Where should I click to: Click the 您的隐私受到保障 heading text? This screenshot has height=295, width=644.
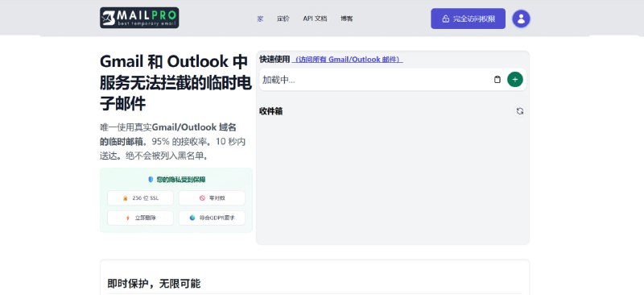click(181, 180)
